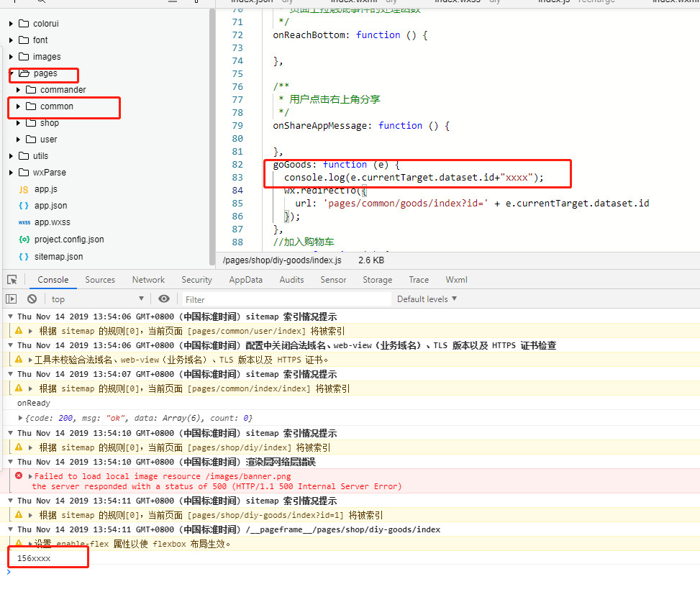Toggle the console sidebar panel
Viewport: 700px width, 592px height.
[x=12, y=299]
